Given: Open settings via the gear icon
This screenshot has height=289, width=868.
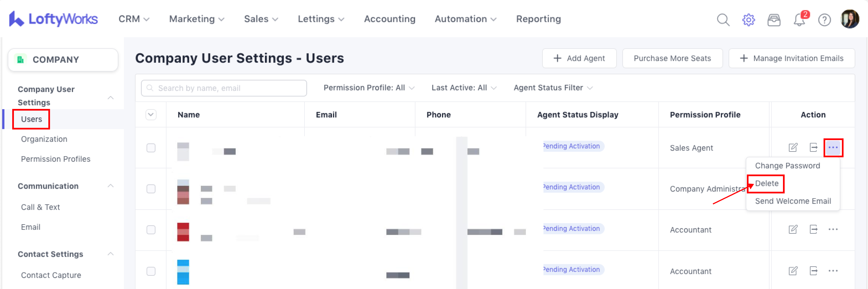Looking at the screenshot, I should coord(748,20).
